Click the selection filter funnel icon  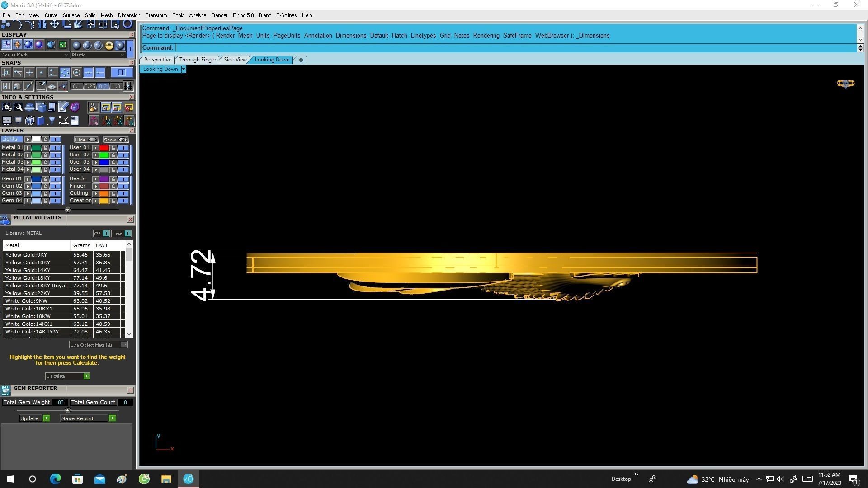pyautogui.click(x=52, y=121)
